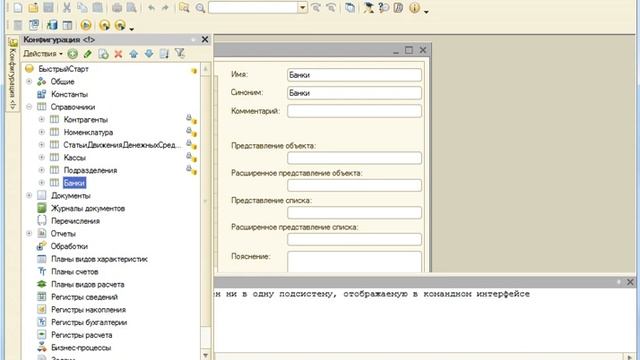Select Обработки in the tree
This screenshot has height=360, width=640.
69,246
